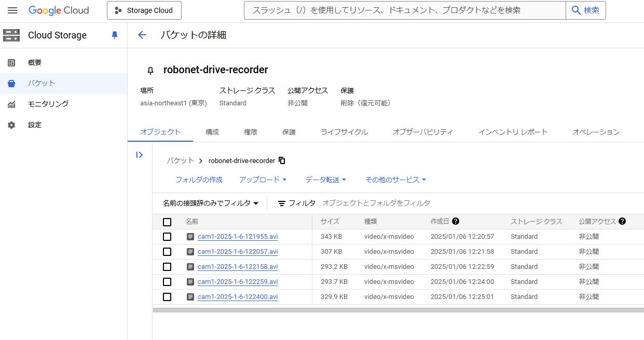Click the 設定 gear sidebar icon
Screen dimensions: 644x340
[x=11, y=125]
